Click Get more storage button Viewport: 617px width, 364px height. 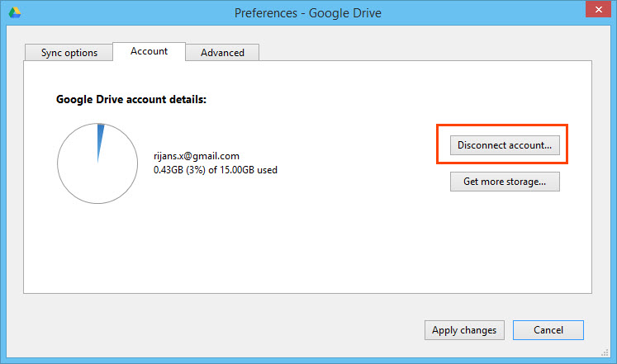tap(505, 182)
